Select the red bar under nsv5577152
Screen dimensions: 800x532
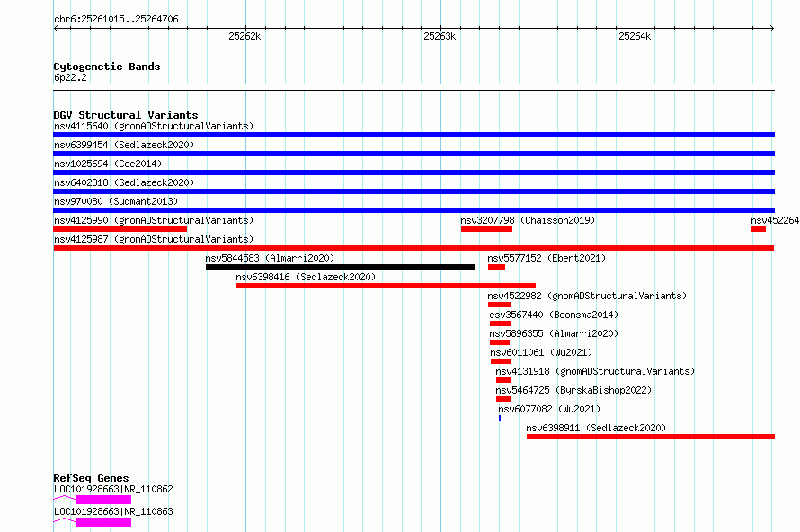click(496, 267)
